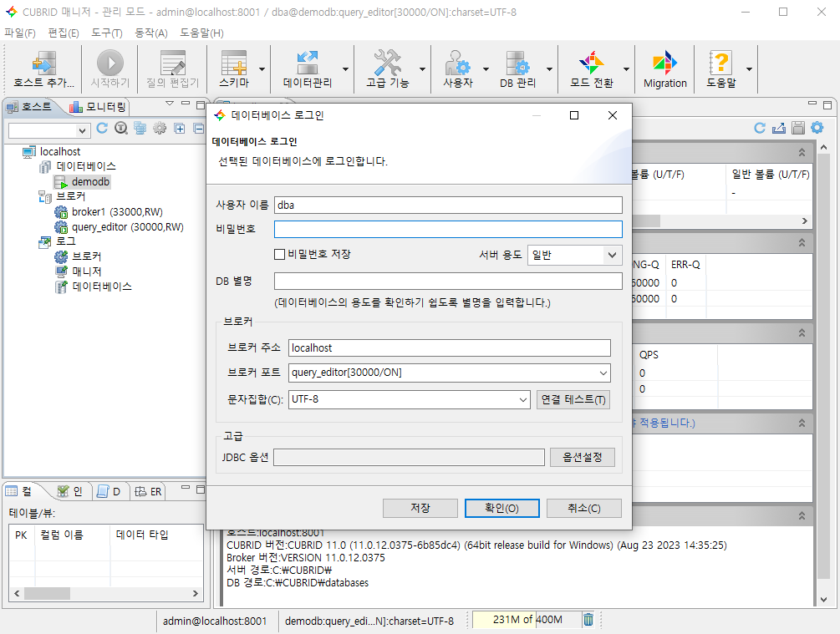Click expand-all plus icon in host panel
This screenshot has height=634, width=840.
click(180, 129)
